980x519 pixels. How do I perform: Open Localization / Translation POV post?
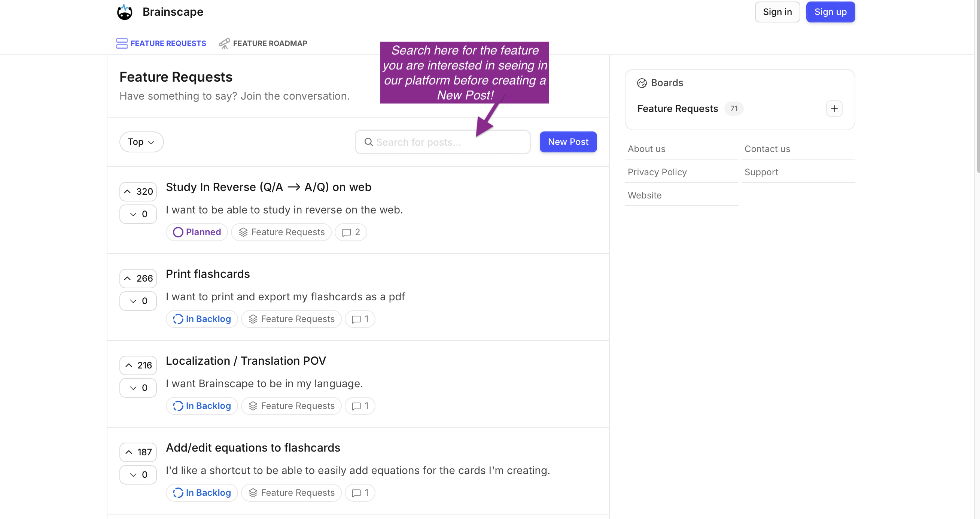pos(246,361)
